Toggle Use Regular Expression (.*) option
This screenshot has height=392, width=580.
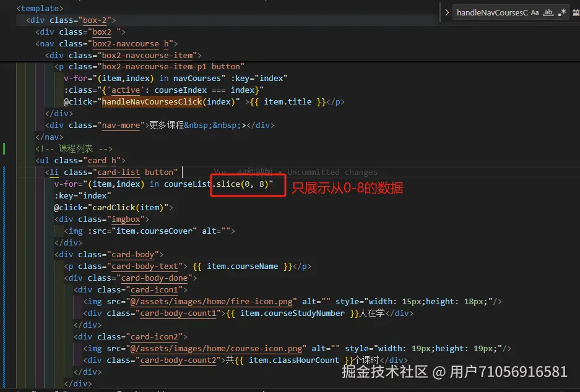coord(562,12)
